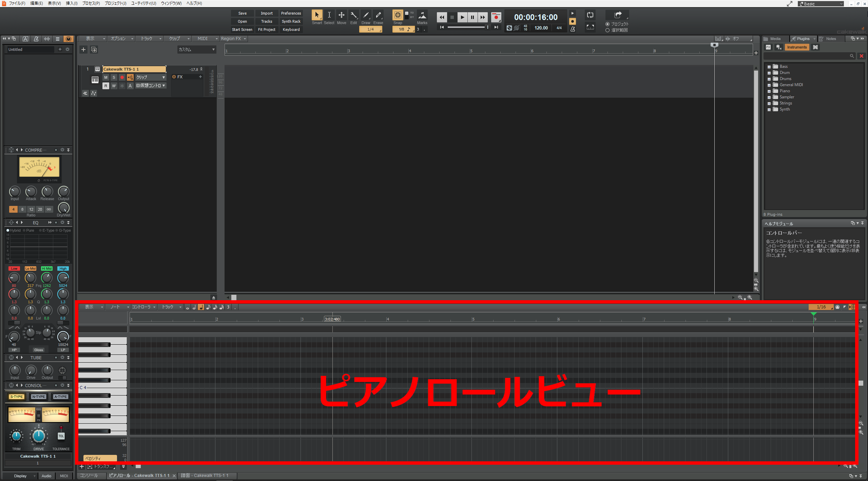Start playback with the Play button
Screen dimensions: 868x481
click(x=462, y=17)
